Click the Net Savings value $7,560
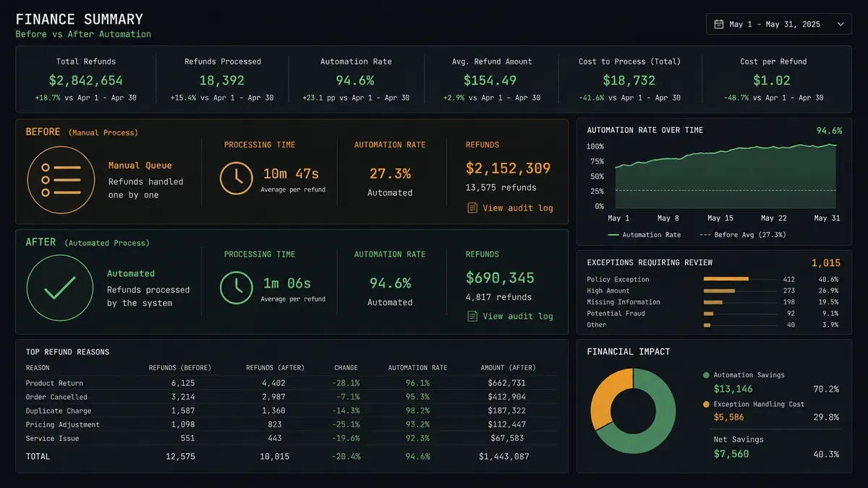Viewport: 868px width, 488px height. 731,454
